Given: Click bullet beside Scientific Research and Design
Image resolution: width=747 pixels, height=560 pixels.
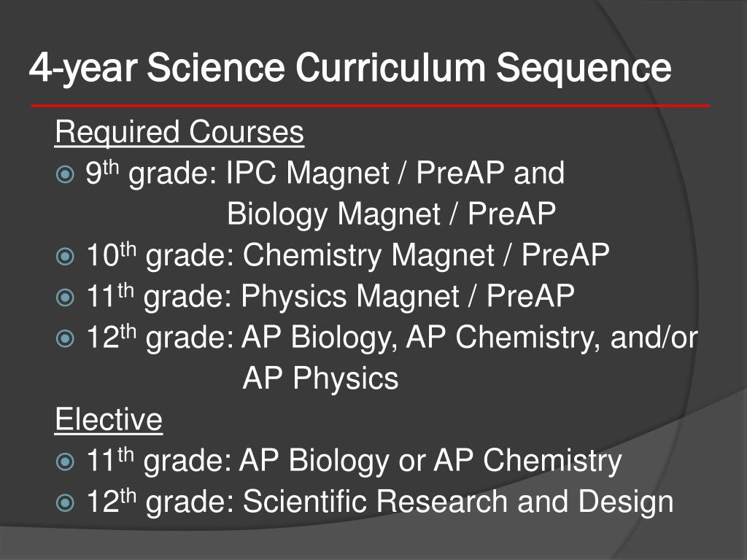Looking at the screenshot, I should [65, 502].
